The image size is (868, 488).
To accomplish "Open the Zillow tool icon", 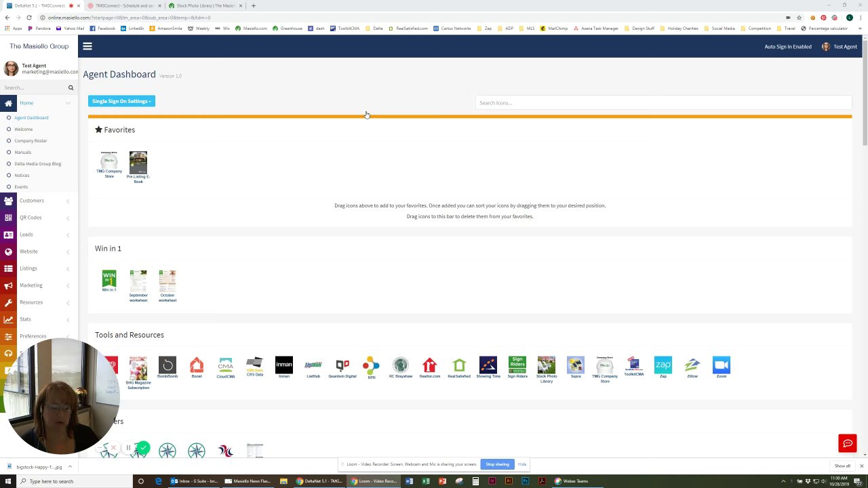I will [x=692, y=367].
